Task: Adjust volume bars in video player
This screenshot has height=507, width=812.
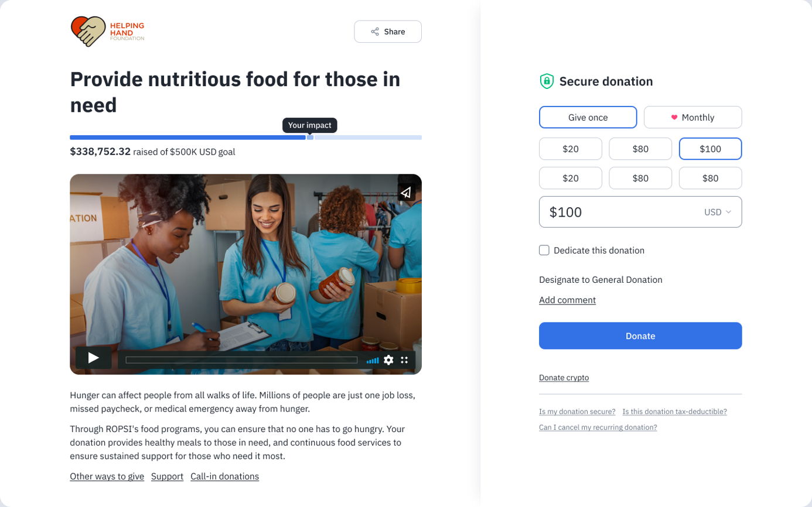Action: (x=373, y=361)
